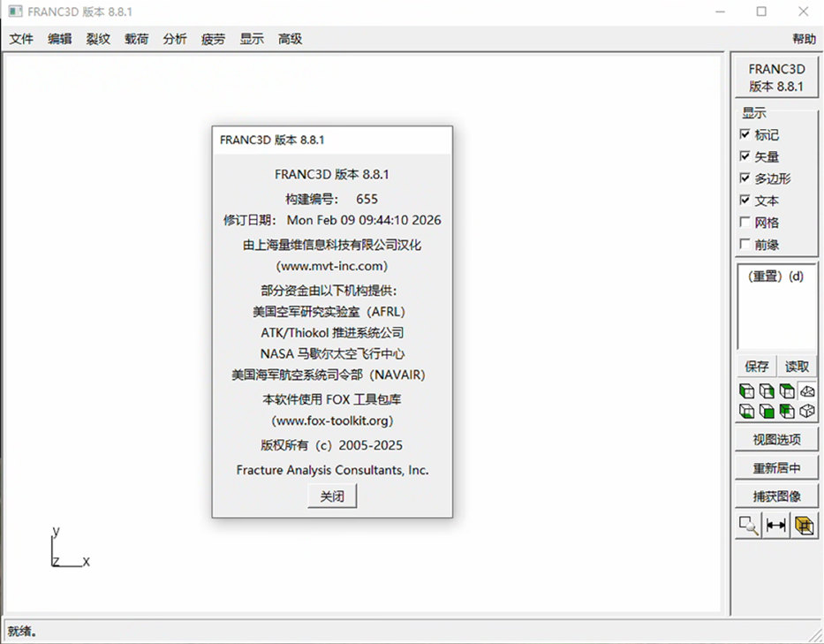Click the NASA 马歇尔太空飞行中心 line

pyautogui.click(x=332, y=354)
